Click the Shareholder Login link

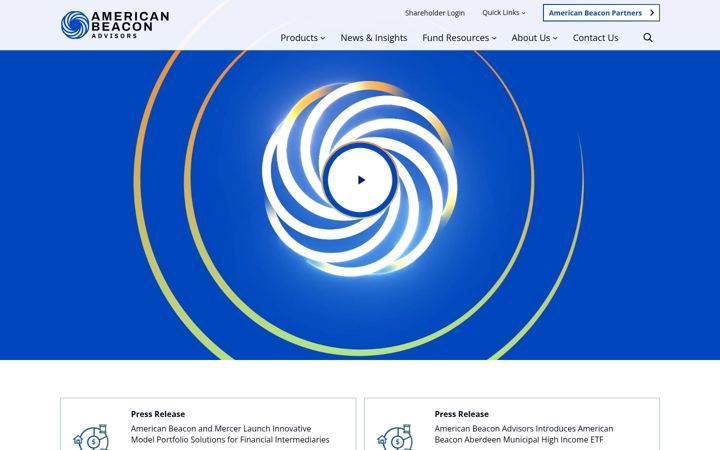(434, 13)
